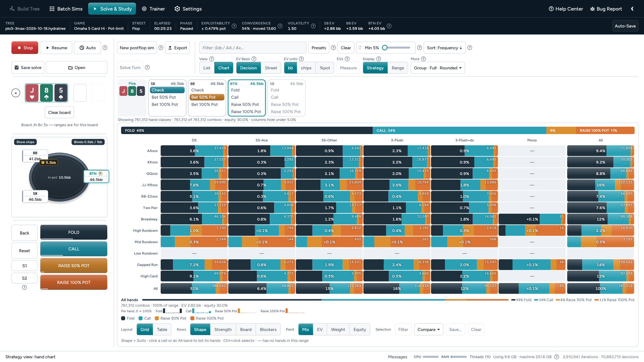
Task: Click the add board card plus icon
Action: pyautogui.click(x=16, y=93)
